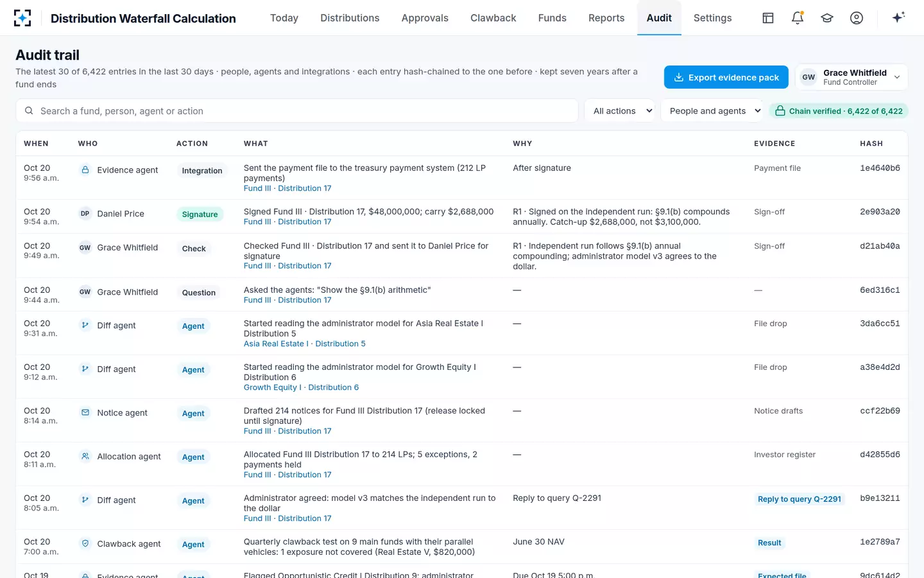Open the sparkle assistant icon
Viewport: 924px width, 578px height.
[x=898, y=17]
